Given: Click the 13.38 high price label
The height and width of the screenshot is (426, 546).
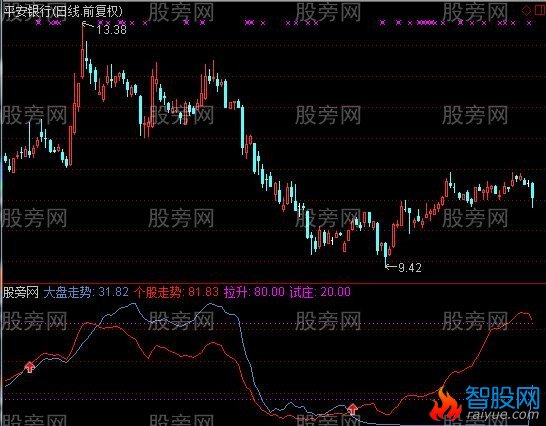Looking at the screenshot, I should (111, 30).
